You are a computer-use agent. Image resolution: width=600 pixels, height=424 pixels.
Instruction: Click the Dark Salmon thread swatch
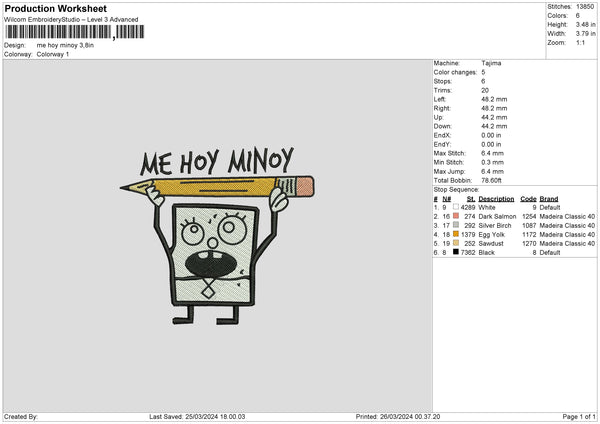455,216
